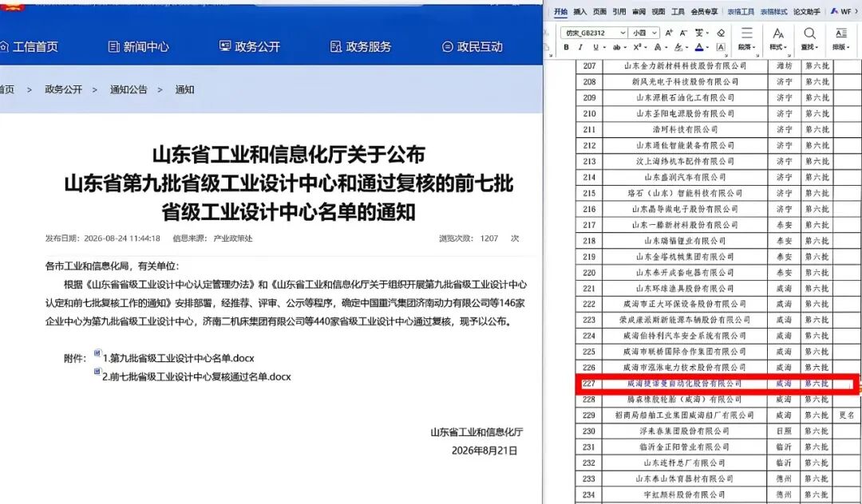Open the layout (排版) tool
Image resolution: width=862 pixels, height=504 pixels.
tap(841, 38)
